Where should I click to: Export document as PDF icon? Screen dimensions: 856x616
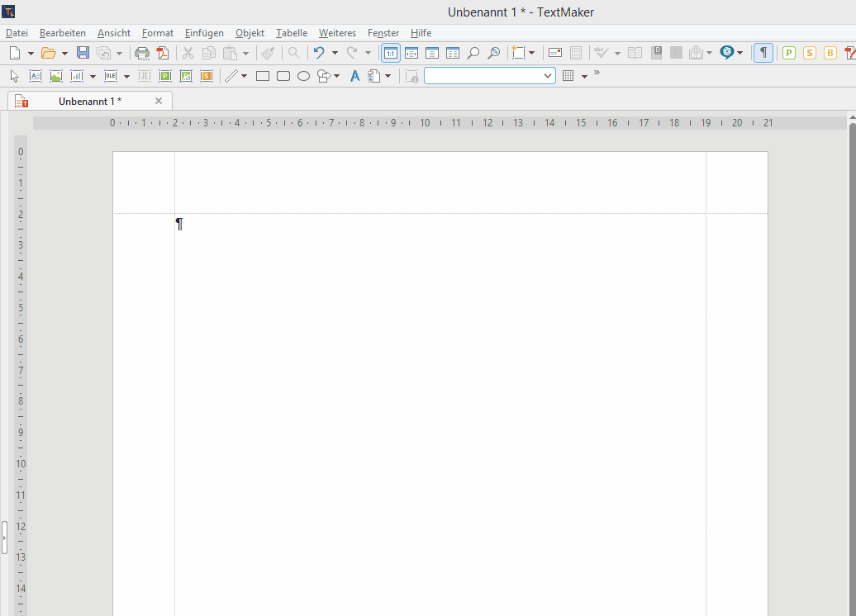click(x=163, y=53)
